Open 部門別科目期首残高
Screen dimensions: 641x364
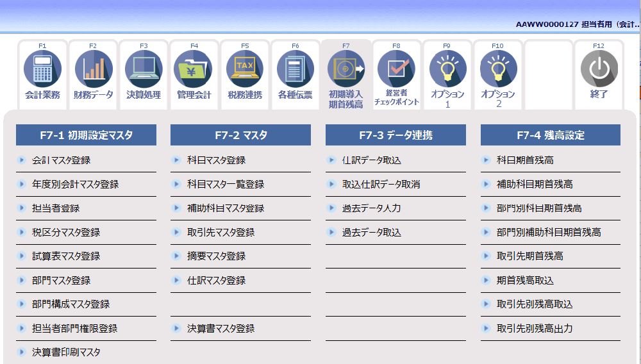coord(539,208)
